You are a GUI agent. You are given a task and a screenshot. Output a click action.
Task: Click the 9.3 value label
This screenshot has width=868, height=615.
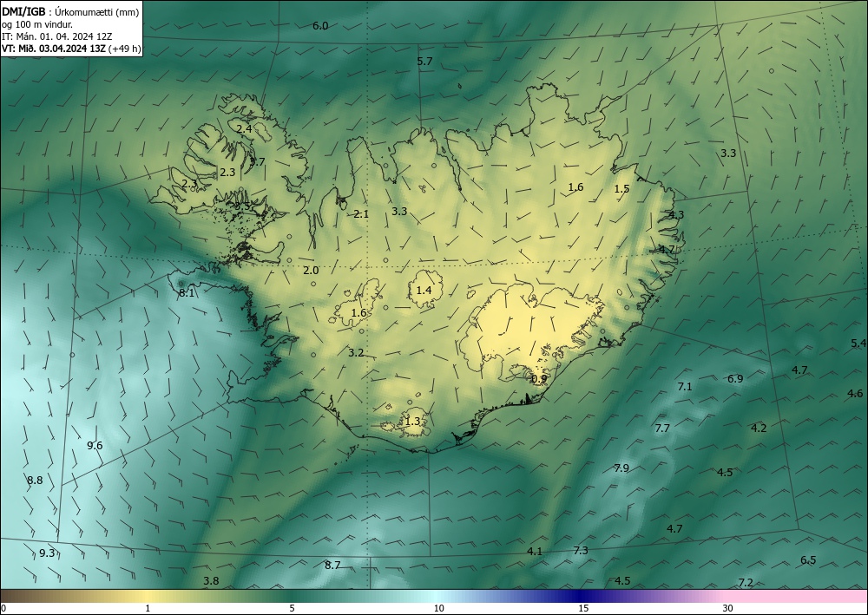[x=47, y=553]
